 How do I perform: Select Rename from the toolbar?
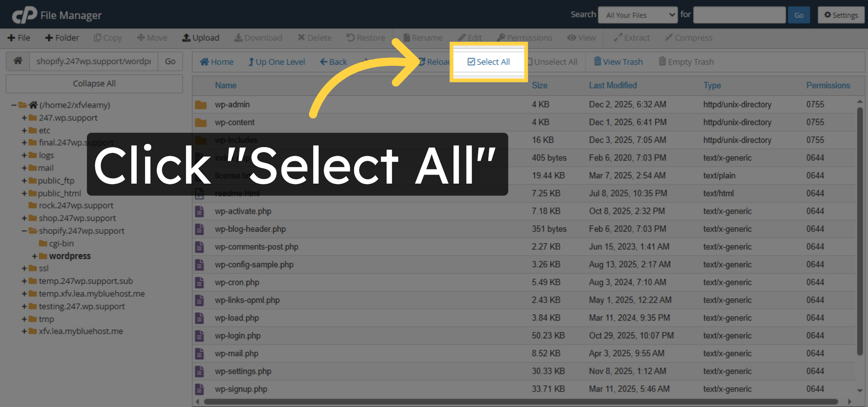pyautogui.click(x=422, y=38)
